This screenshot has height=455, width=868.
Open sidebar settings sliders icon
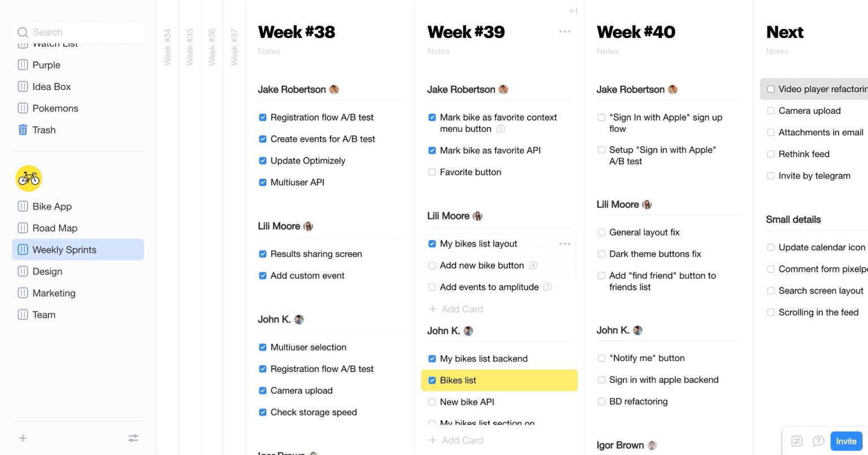click(133, 438)
